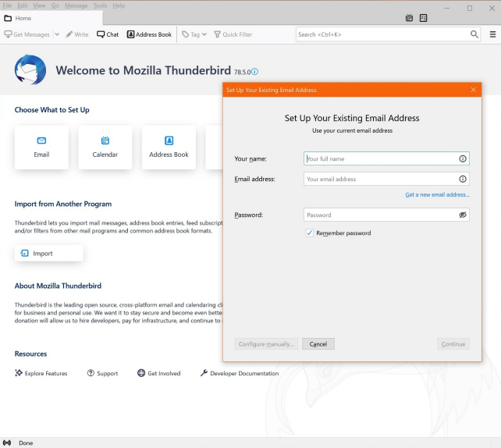Focus the Your email address field
The height and width of the screenshot is (448, 501).
pyautogui.click(x=386, y=179)
